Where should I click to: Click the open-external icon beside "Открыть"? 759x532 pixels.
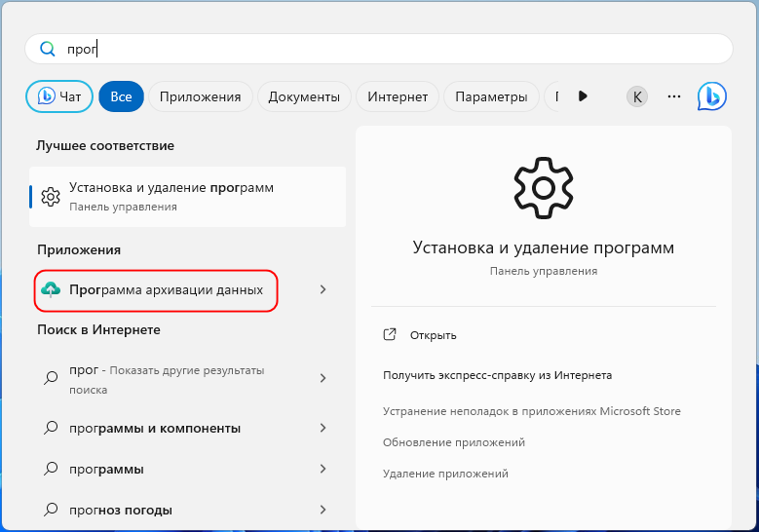390,334
